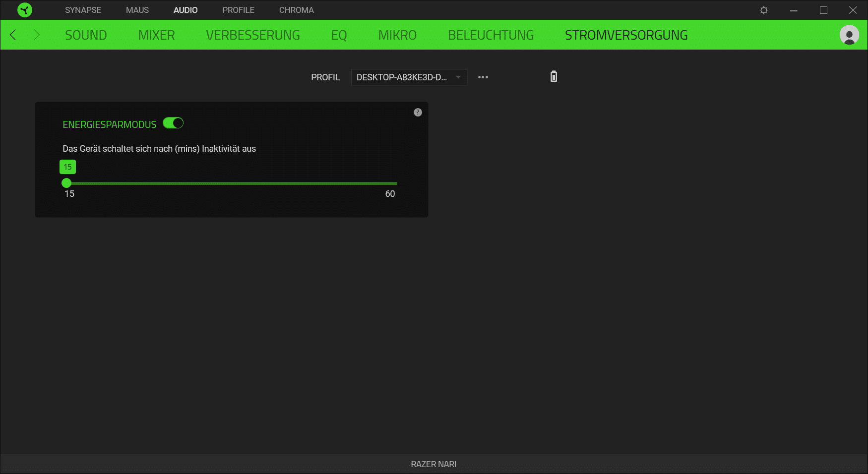Screen dimensions: 868x474
Task: Open the EQ tab
Action: point(339,35)
